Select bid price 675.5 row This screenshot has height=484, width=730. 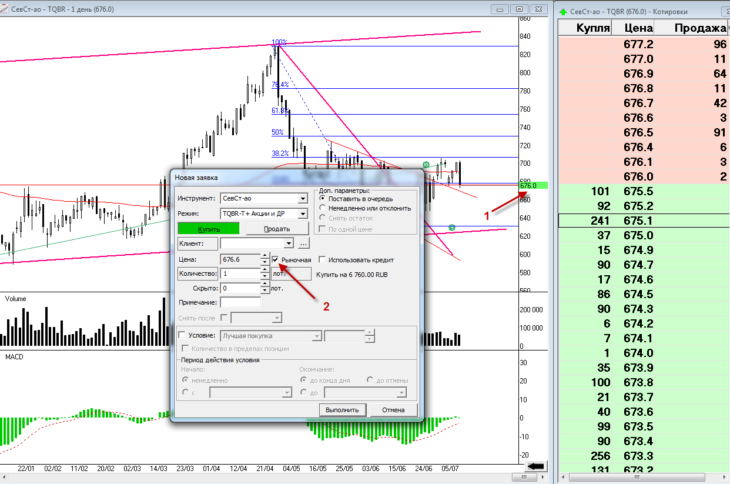click(643, 191)
